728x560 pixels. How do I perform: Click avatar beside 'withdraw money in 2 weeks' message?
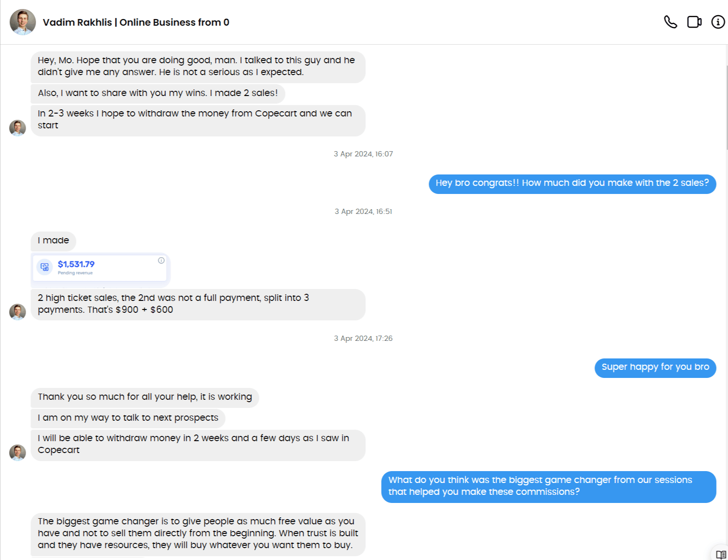point(18,453)
